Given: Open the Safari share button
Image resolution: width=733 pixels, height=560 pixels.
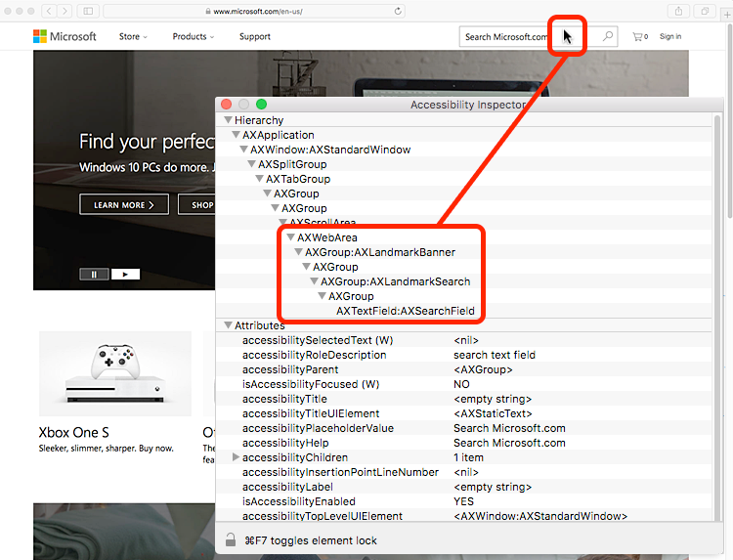Looking at the screenshot, I should pos(678,11).
